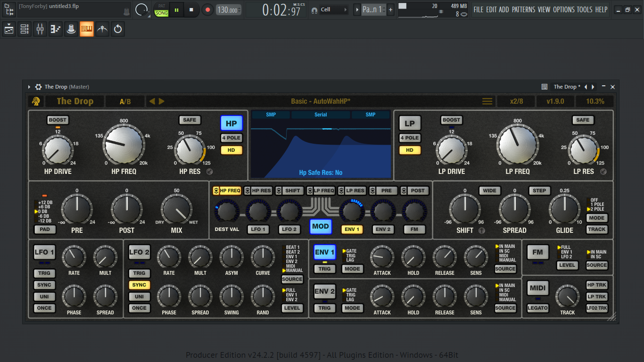Toggle the blue MOD button
The image size is (644, 362).
321,226
